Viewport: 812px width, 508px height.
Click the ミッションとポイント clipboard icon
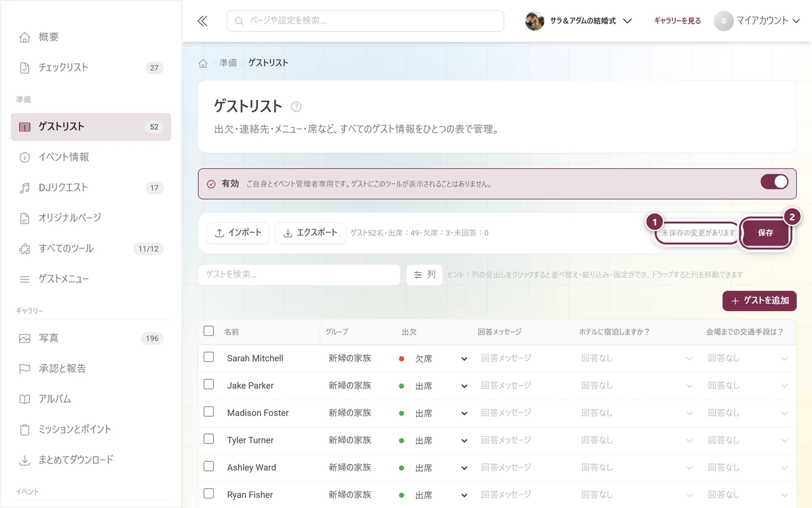coord(25,430)
